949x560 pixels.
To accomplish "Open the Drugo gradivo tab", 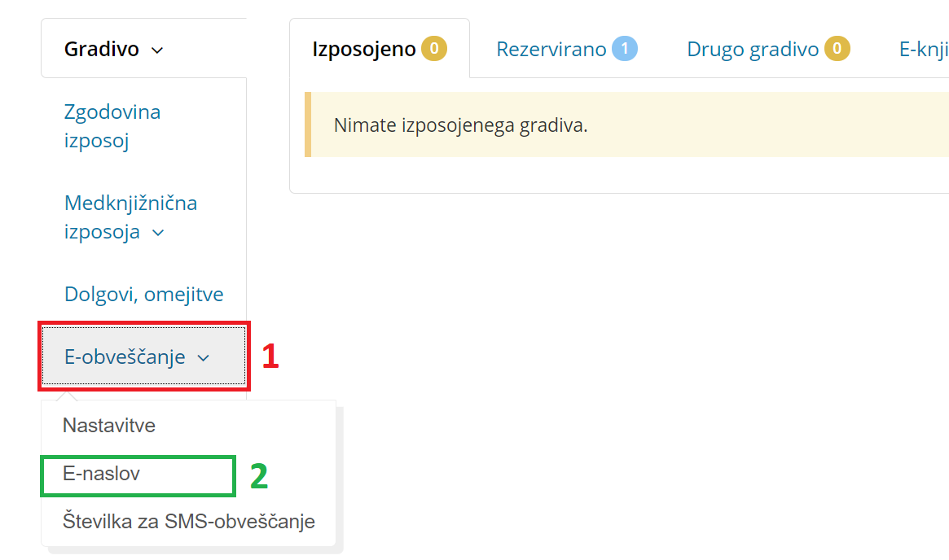I will click(x=753, y=50).
